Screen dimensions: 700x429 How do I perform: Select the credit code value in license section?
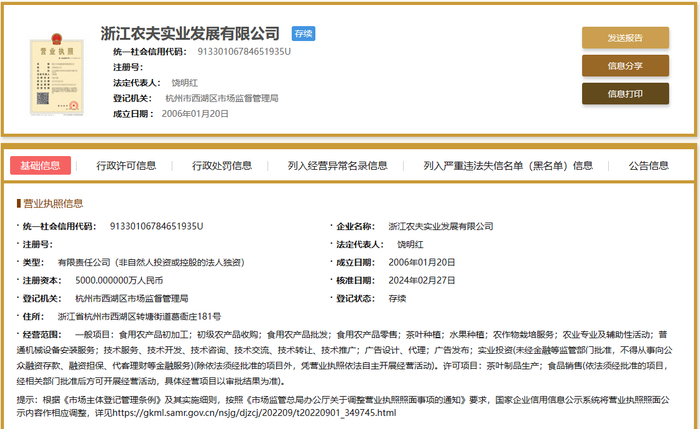[157, 226]
